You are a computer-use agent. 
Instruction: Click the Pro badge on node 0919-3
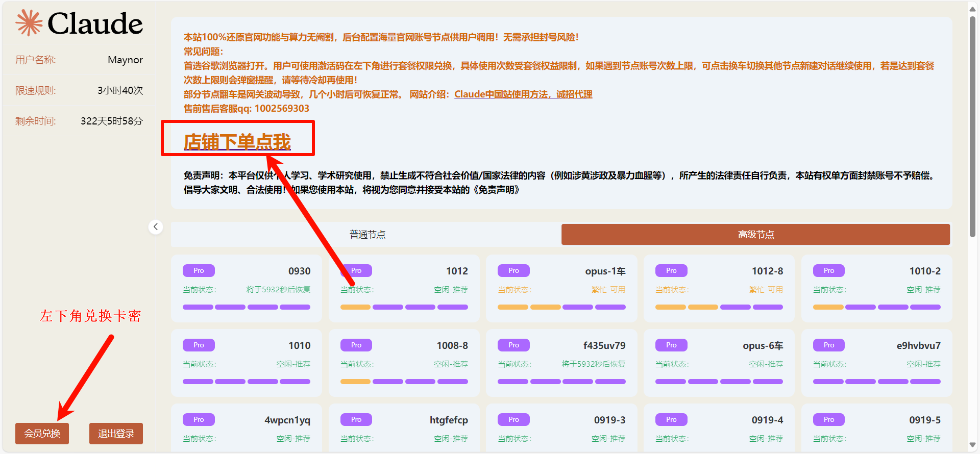[513, 419]
